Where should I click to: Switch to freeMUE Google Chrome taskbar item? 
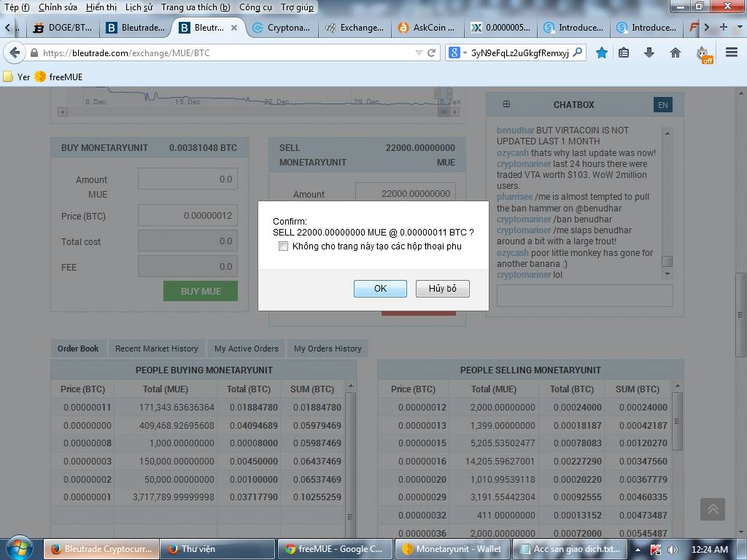point(335,549)
